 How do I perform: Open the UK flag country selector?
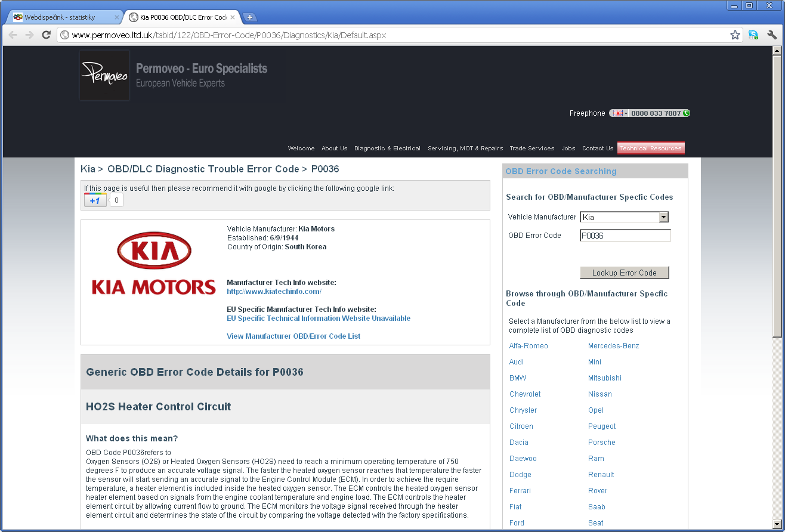[x=620, y=113]
